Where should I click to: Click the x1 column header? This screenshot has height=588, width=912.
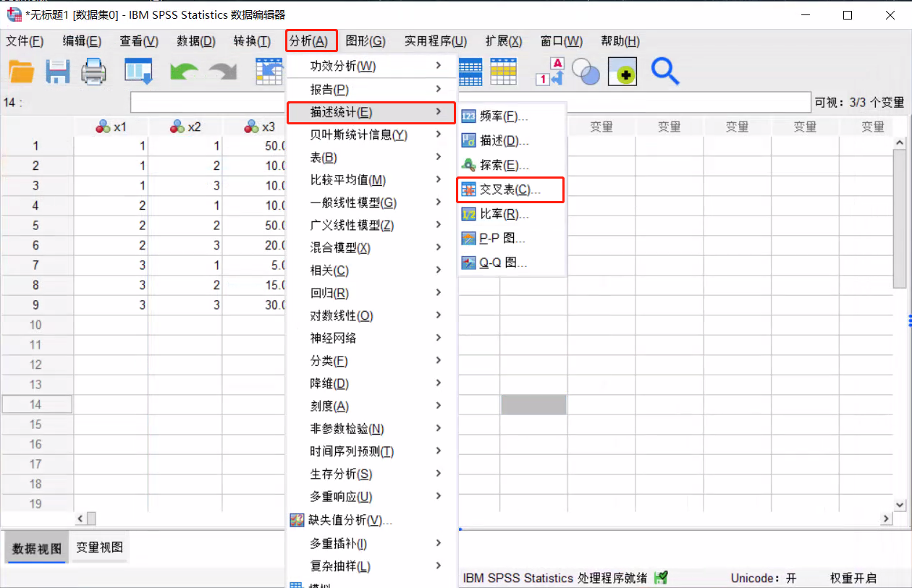pos(111,127)
